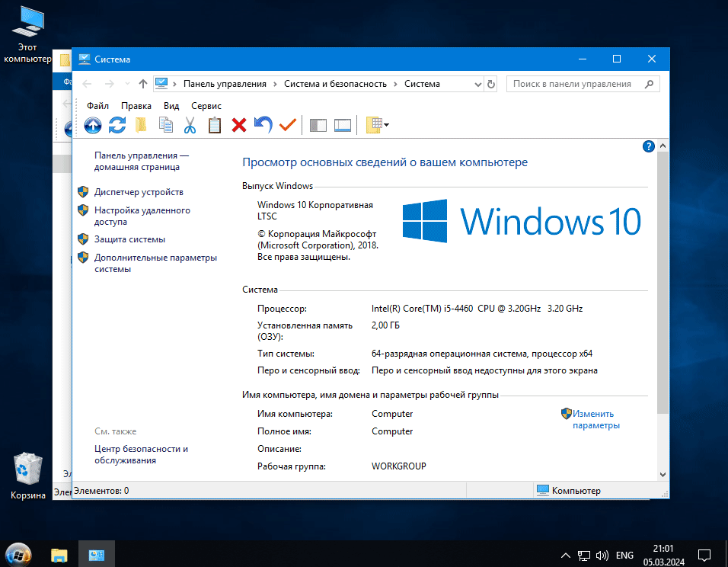This screenshot has width=728, height=567.
Task: Click the orange checkmark Properties icon
Action: click(288, 125)
